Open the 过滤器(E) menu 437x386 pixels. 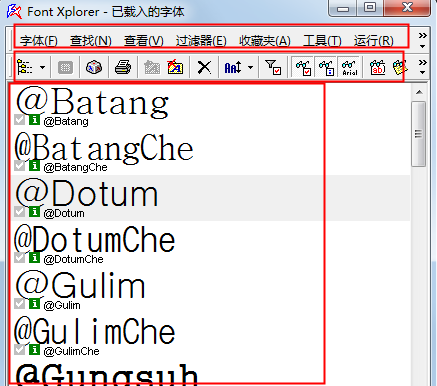(x=201, y=41)
